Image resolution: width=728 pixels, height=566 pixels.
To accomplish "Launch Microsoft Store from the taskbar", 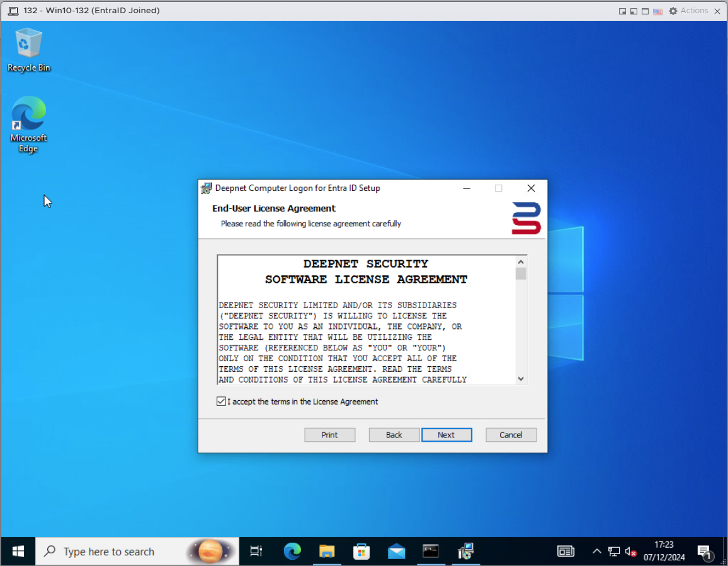I will [361, 552].
